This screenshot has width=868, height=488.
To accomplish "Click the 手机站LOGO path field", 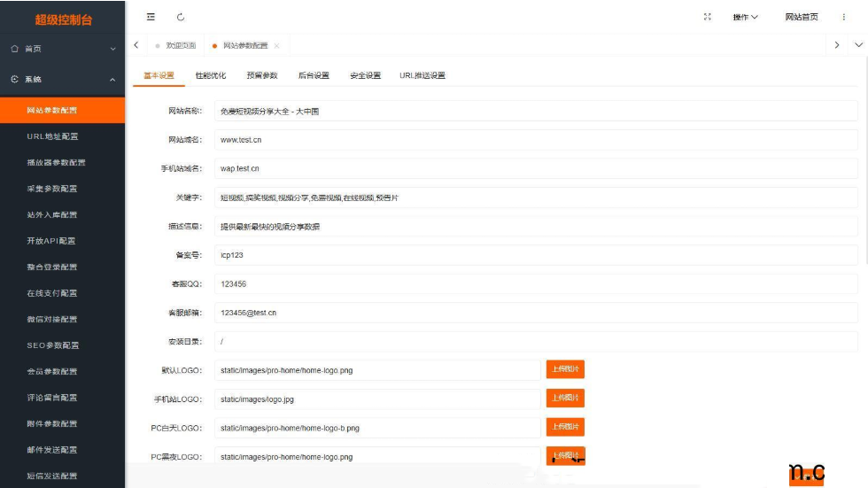I will click(377, 399).
